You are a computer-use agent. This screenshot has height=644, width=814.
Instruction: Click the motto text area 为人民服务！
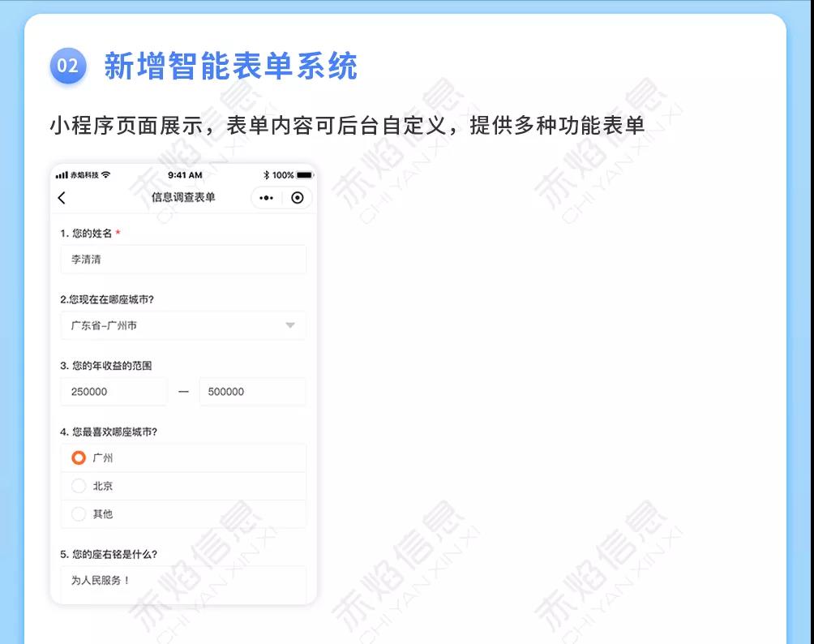click(183, 582)
